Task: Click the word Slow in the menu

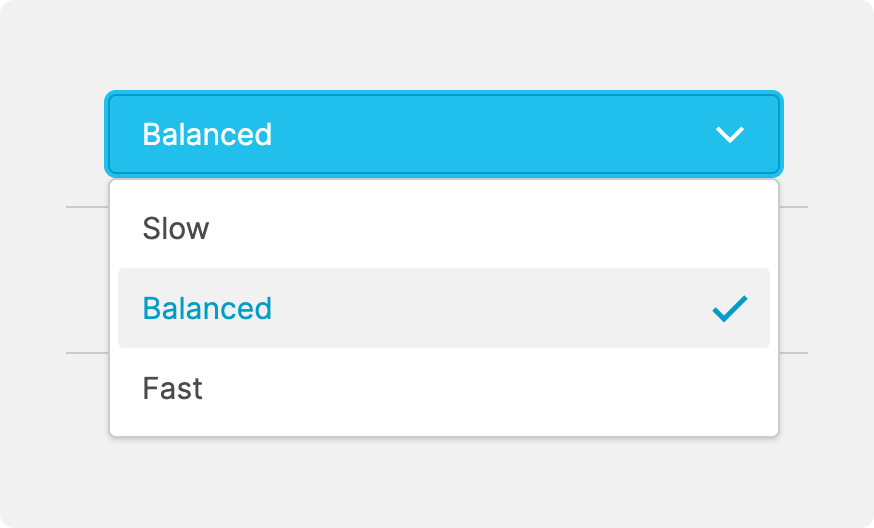Action: tap(176, 228)
